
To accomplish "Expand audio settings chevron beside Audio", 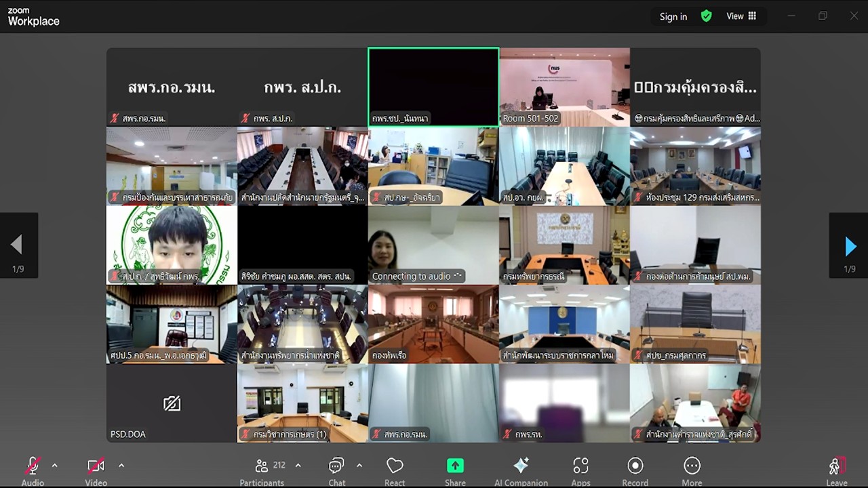I will pyautogui.click(x=55, y=466).
